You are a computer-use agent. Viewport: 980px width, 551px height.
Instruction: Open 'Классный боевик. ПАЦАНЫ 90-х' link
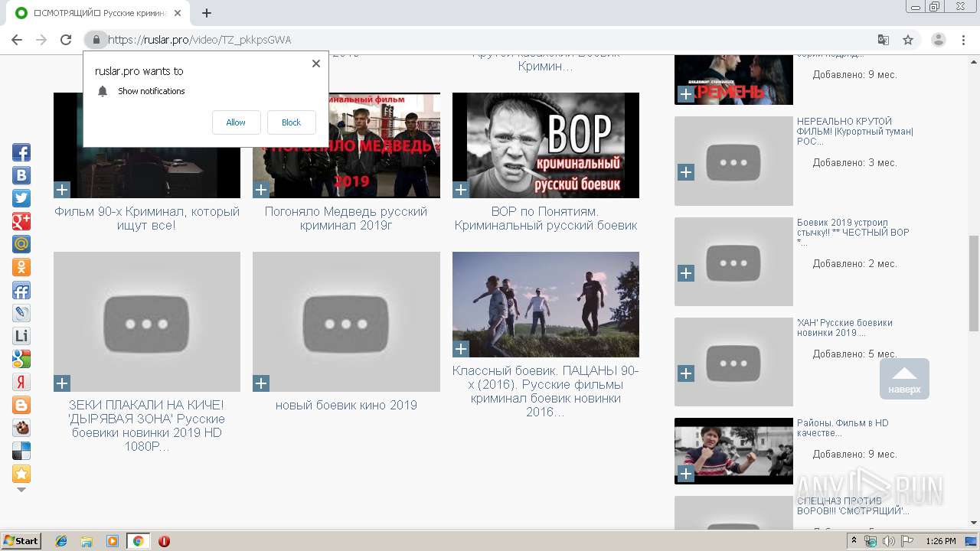546,391
